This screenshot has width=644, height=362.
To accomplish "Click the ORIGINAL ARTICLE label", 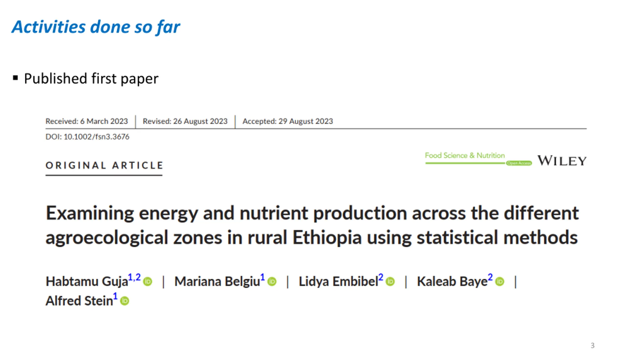I will point(104,165).
